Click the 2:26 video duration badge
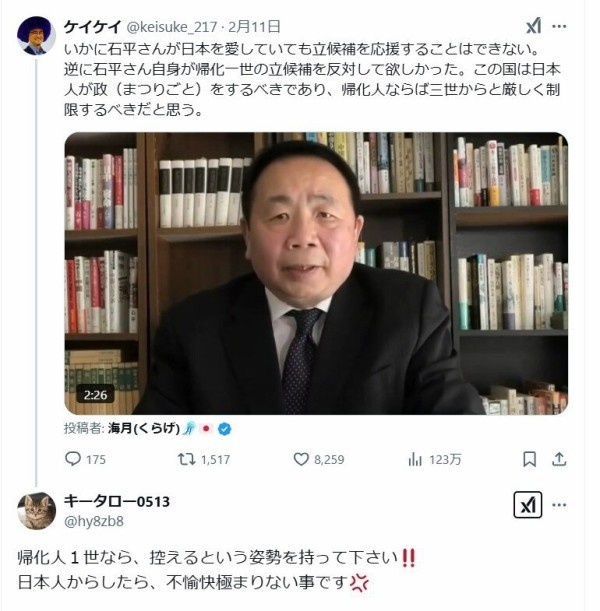Viewport: 600px width, 611px height. [x=95, y=395]
